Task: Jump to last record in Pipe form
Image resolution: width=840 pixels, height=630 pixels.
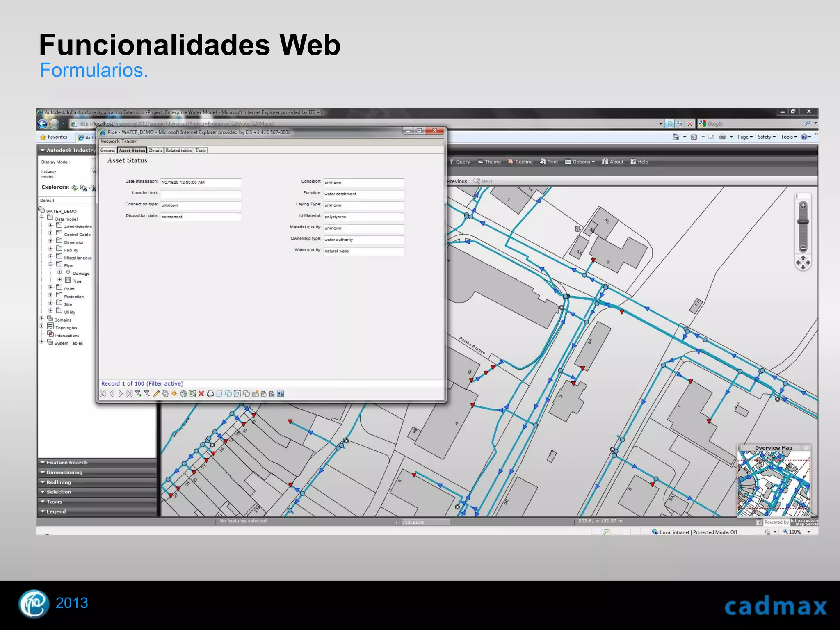Action: pos(129,394)
